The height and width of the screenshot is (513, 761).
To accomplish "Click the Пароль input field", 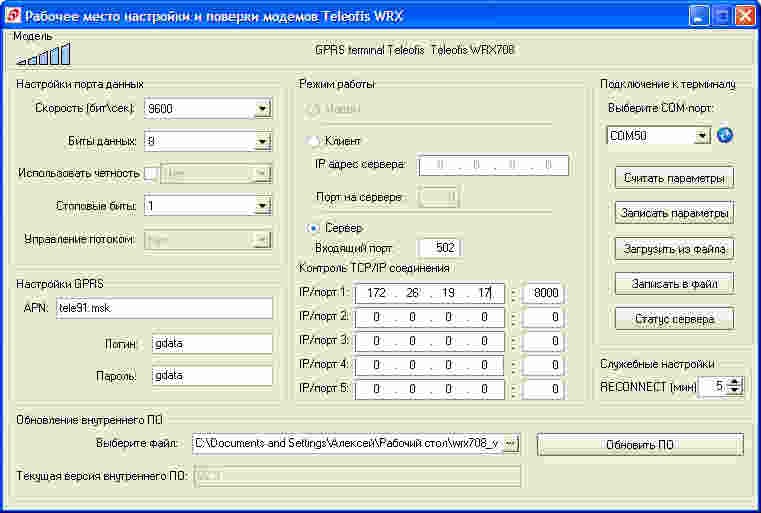I will 212,376.
